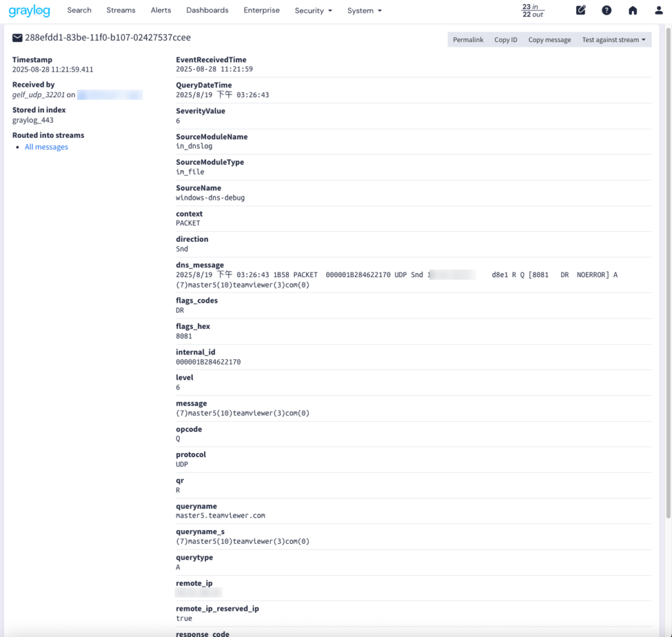Go to Alerts

[161, 11]
